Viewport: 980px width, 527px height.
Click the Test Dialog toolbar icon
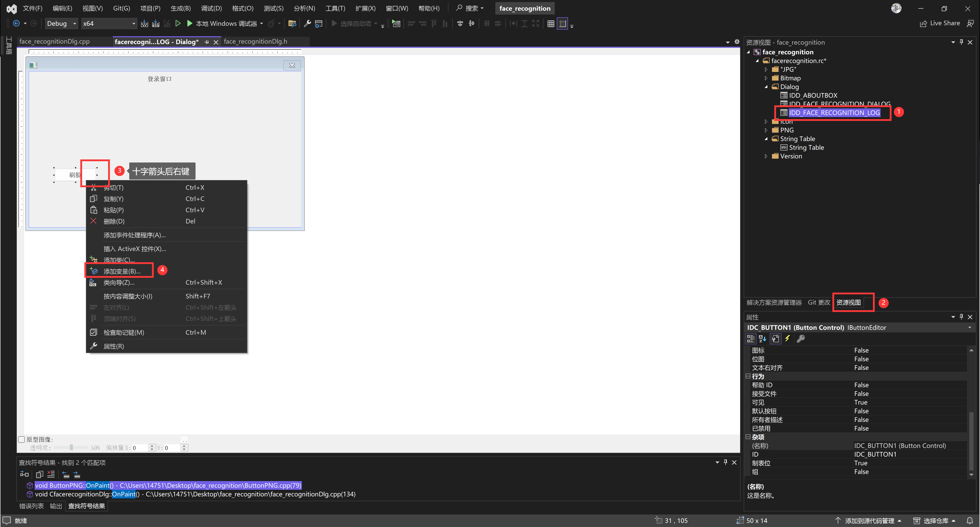[x=396, y=24]
